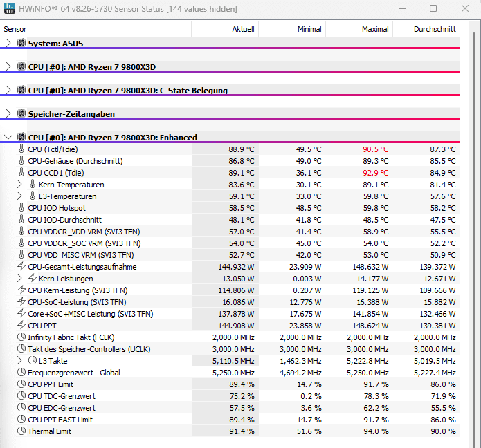Image resolution: width=481 pixels, height=448 pixels.
Task: Select the CPU PPT row label
Action: pyautogui.click(x=42, y=326)
